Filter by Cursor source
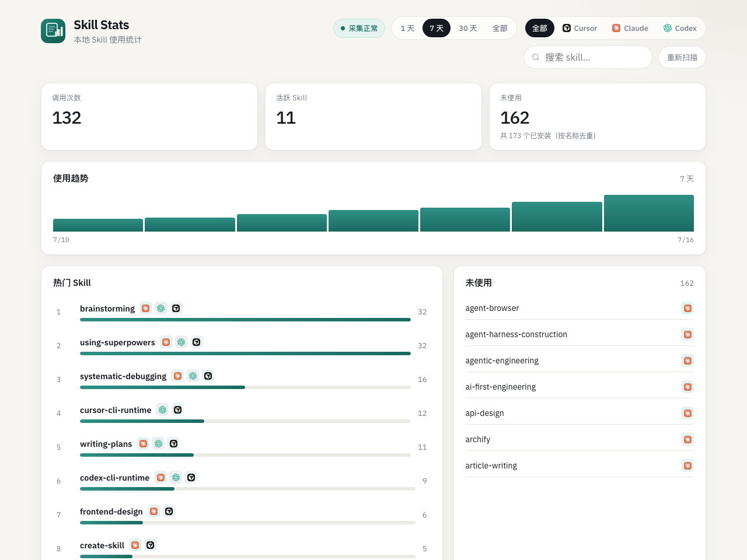This screenshot has height=560, width=747. point(580,28)
